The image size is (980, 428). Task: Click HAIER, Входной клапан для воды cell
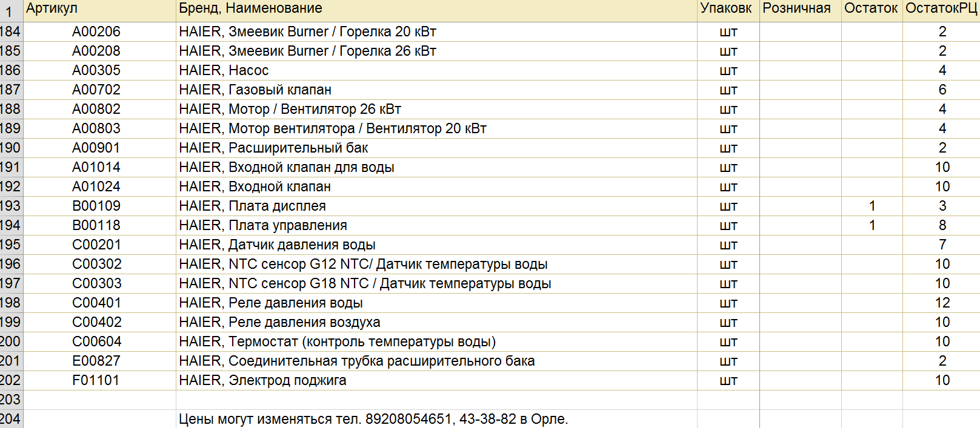click(436, 168)
